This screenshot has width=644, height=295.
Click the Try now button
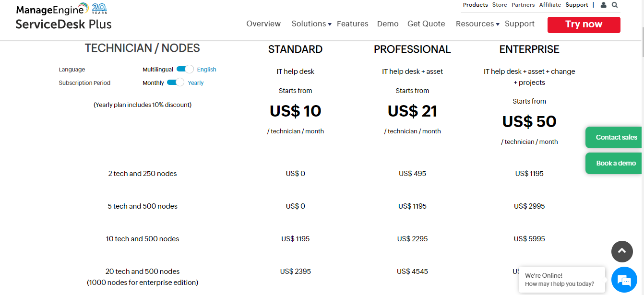[x=584, y=24]
